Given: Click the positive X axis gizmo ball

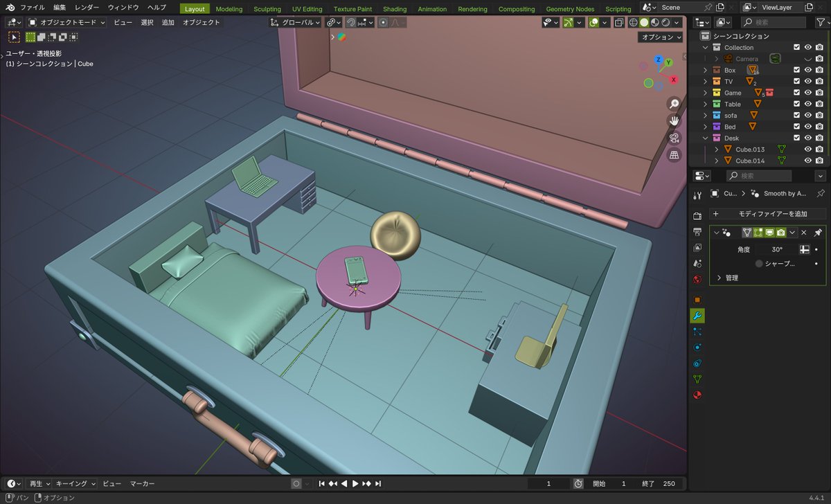Looking at the screenshot, I should [x=673, y=80].
